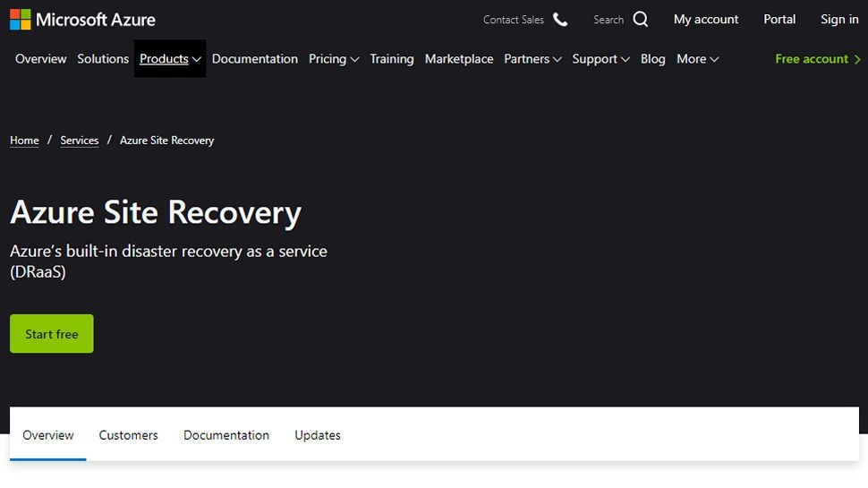The image size is (868, 488).
Task: Expand the Partners dropdown
Action: point(532,59)
